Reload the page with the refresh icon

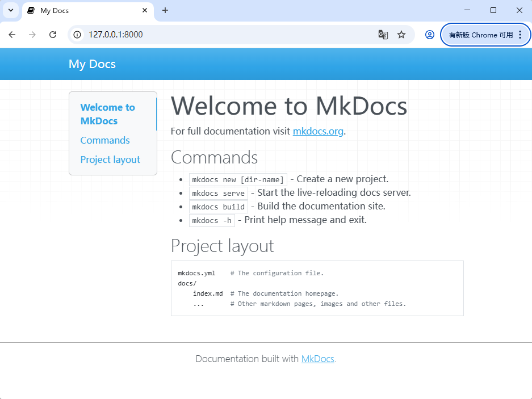[53, 35]
